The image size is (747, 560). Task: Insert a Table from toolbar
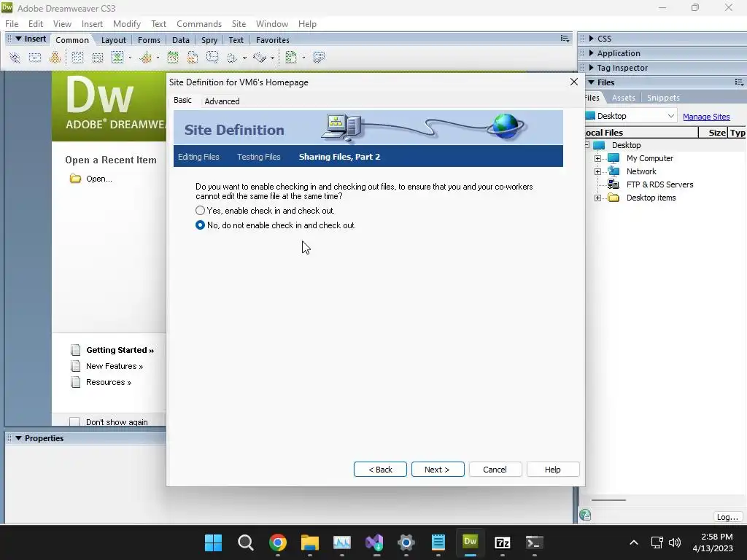click(x=77, y=58)
